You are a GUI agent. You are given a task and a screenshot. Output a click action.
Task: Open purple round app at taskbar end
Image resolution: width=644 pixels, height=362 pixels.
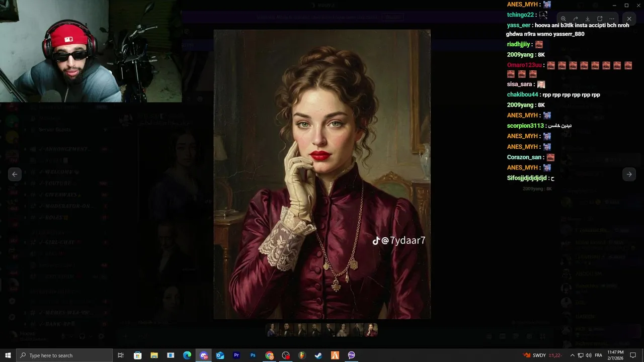[352, 355]
